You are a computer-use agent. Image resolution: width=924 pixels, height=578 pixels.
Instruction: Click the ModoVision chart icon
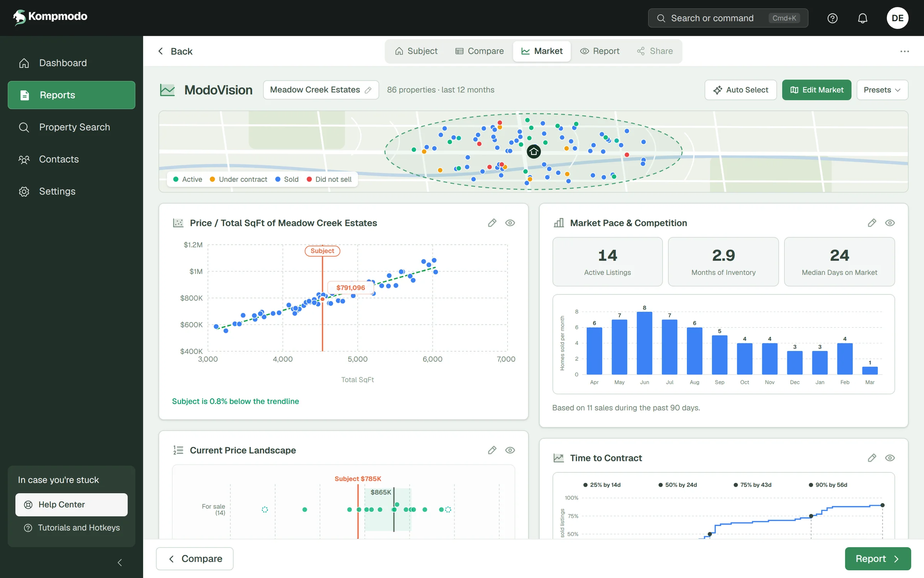(167, 90)
